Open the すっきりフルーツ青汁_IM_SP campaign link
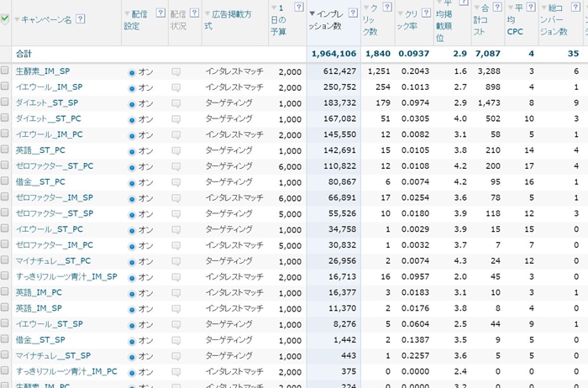588x388 pixels. (66, 276)
